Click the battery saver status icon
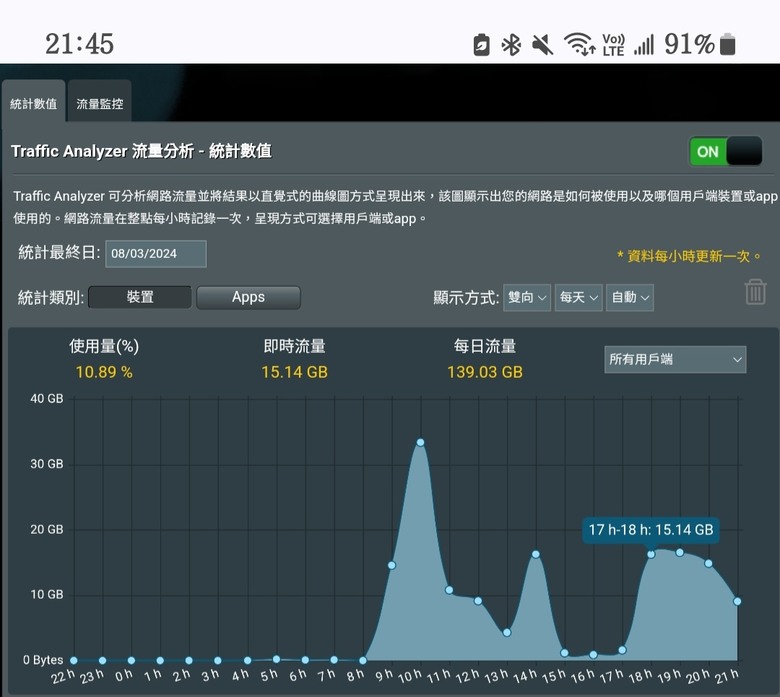780x697 pixels. tap(481, 45)
